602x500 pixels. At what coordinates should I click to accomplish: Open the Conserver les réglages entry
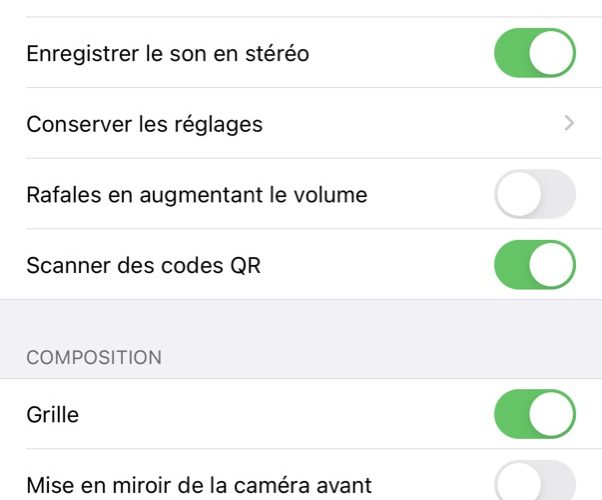tap(301, 123)
